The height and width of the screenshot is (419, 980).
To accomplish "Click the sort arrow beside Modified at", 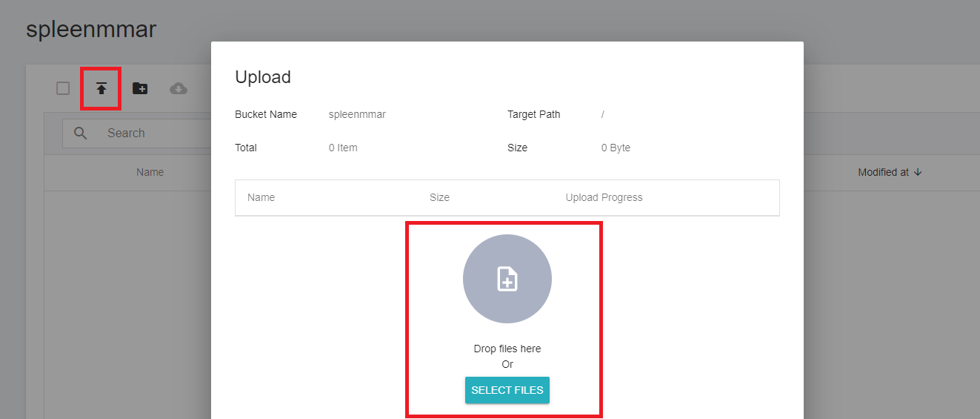I will click(x=919, y=172).
